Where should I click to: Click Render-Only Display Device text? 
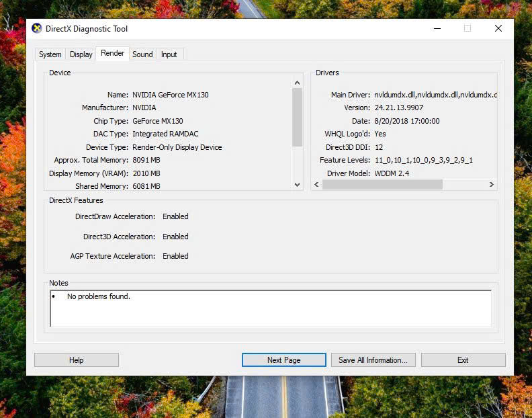[x=177, y=147]
